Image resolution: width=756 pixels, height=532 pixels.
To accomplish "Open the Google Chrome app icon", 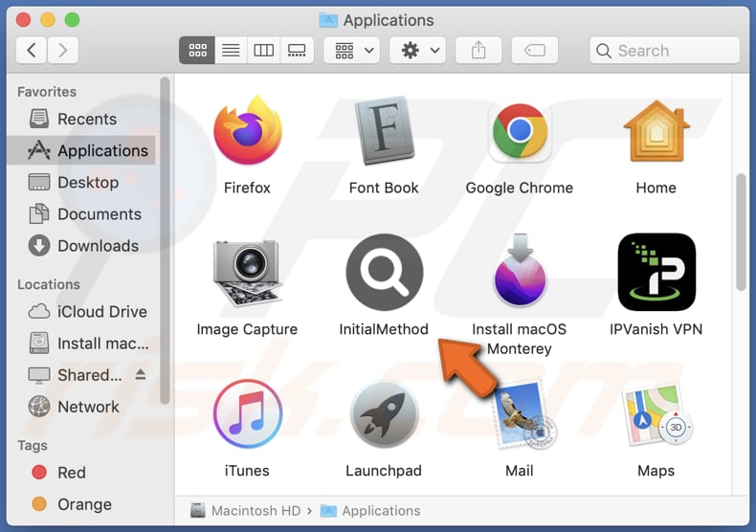I will click(519, 133).
